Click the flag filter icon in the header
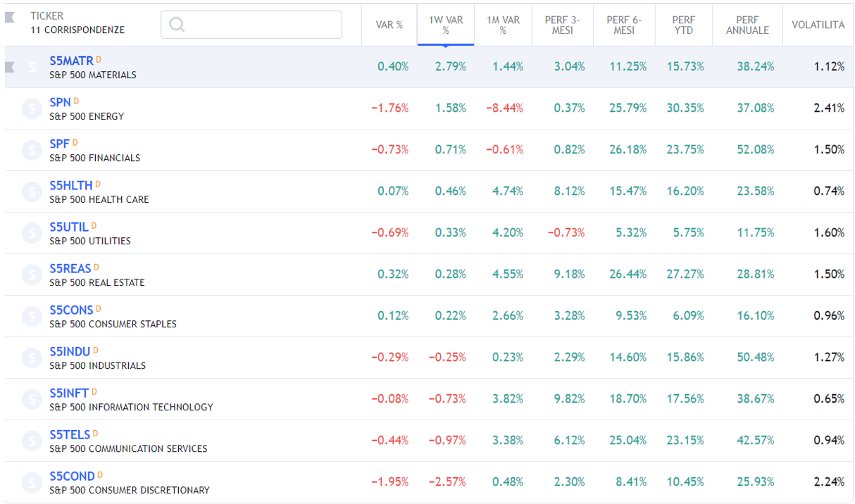855x504 pixels. (x=10, y=18)
